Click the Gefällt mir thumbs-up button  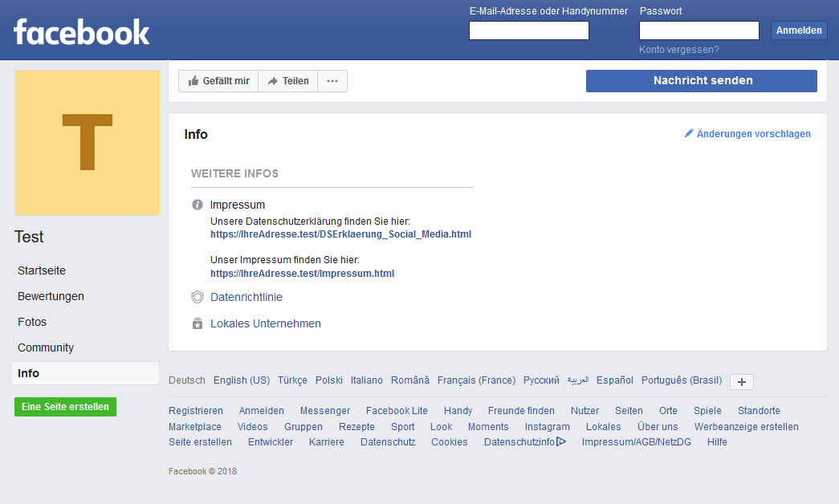218,81
